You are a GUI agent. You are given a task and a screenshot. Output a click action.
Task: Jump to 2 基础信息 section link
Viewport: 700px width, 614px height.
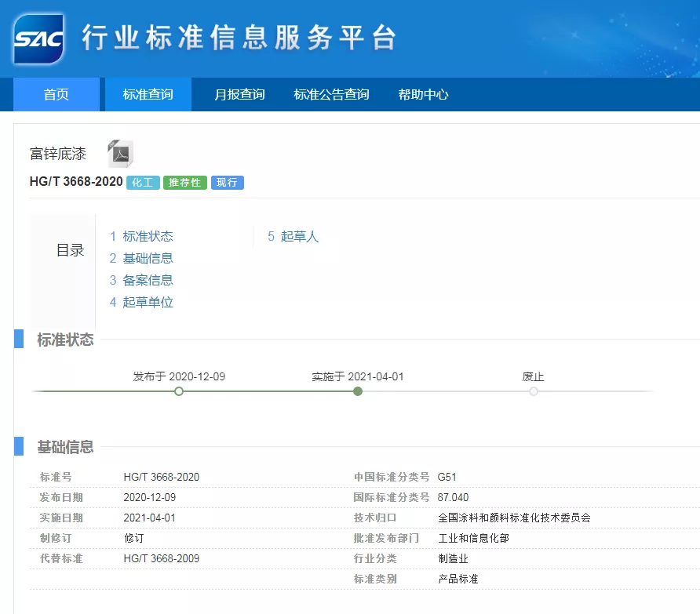(141, 258)
